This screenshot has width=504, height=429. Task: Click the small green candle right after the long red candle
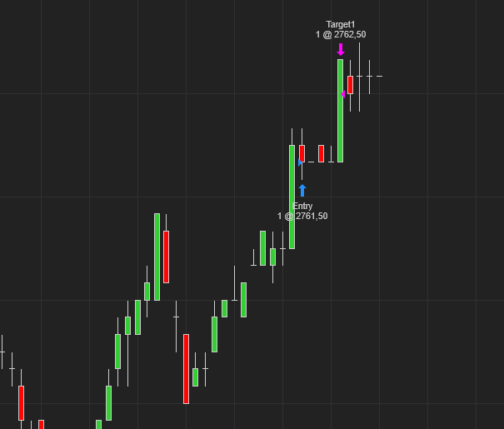195,377
